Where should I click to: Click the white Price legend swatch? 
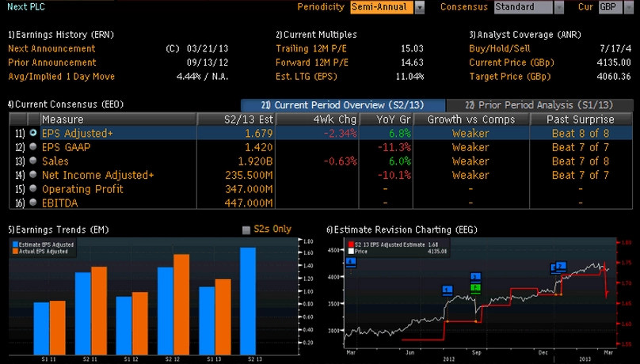tap(351, 252)
